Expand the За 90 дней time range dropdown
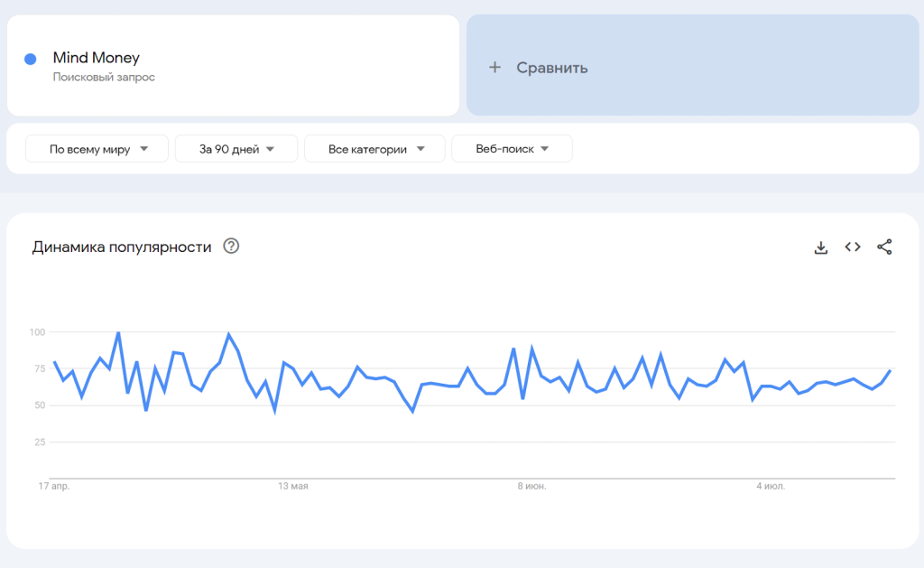This screenshot has height=568, width=924. click(x=236, y=149)
